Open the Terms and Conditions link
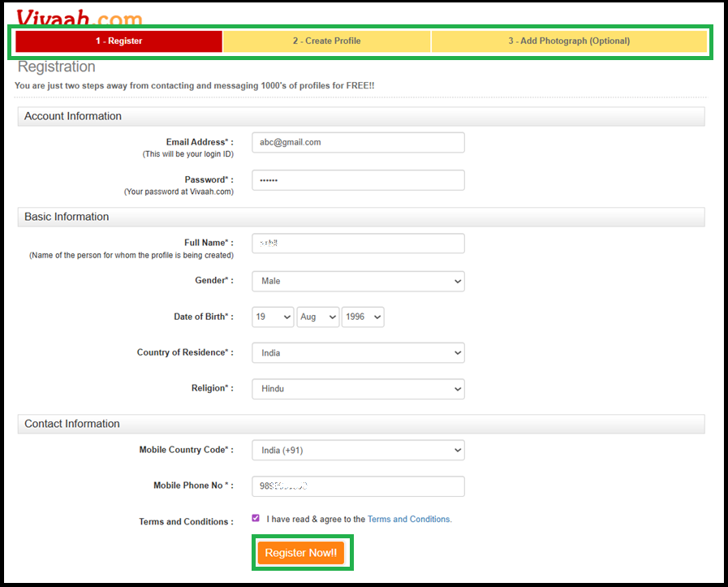The height and width of the screenshot is (587, 728). [x=410, y=519]
